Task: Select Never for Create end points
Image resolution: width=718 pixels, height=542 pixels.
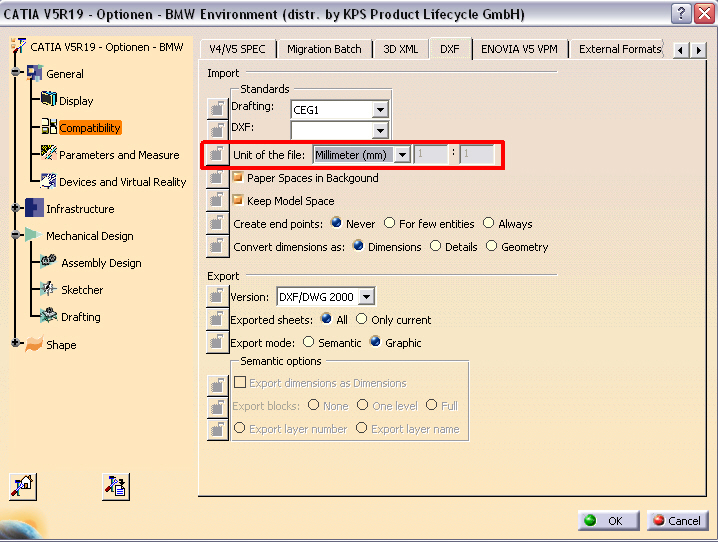Action: (336, 223)
